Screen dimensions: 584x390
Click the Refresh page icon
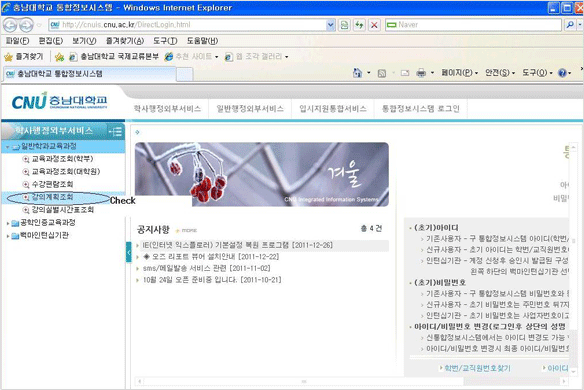coord(359,25)
